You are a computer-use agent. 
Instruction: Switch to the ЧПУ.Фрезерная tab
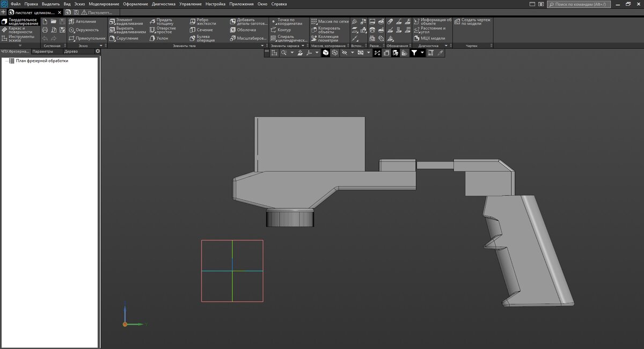tap(15, 52)
